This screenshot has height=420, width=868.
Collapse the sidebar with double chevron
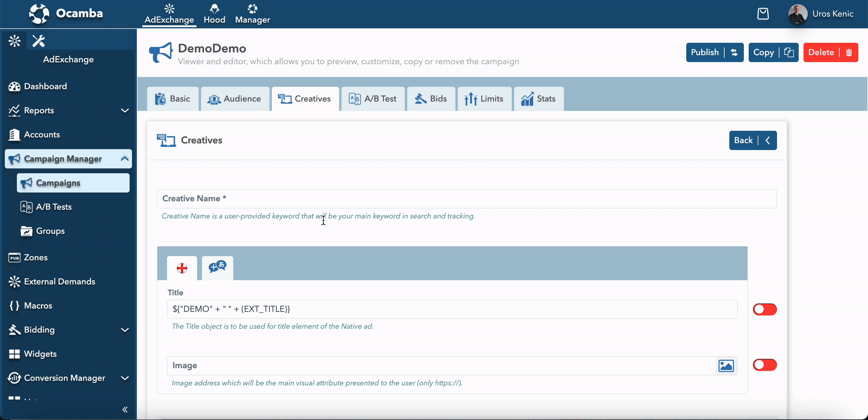point(125,409)
